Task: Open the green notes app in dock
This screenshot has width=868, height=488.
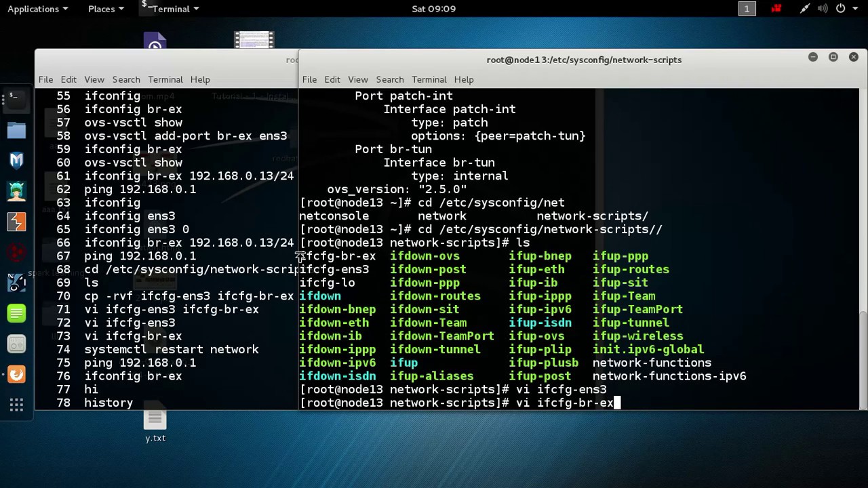Action: pos(16,313)
